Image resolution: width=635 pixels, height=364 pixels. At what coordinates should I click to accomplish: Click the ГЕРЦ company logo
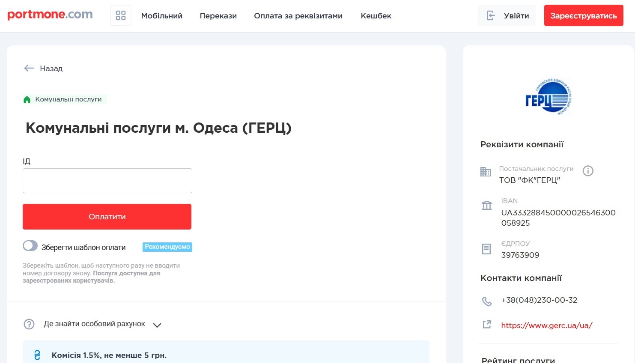[549, 97]
